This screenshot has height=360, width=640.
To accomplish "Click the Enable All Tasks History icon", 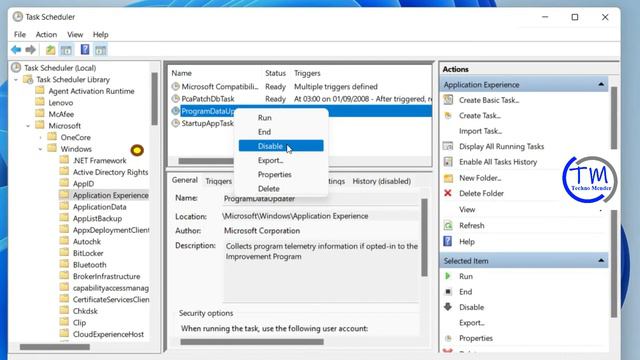I will click(448, 162).
